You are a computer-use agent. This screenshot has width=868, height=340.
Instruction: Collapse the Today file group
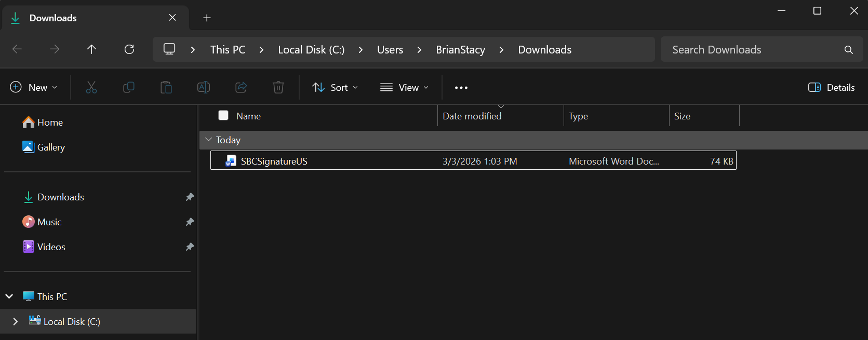tap(209, 140)
